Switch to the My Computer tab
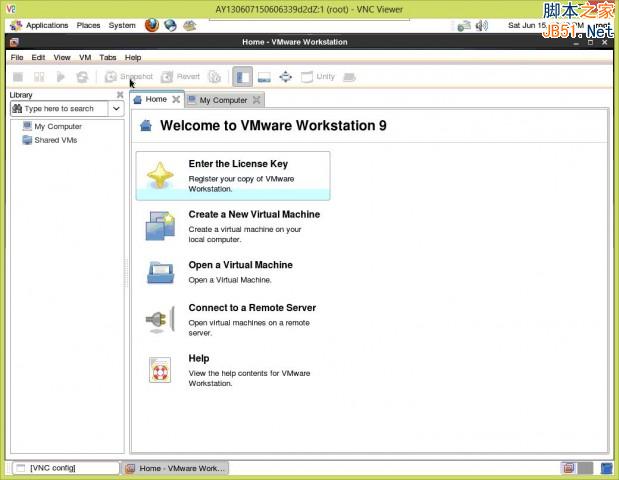Viewport: 619px width, 480px height. tap(224, 100)
